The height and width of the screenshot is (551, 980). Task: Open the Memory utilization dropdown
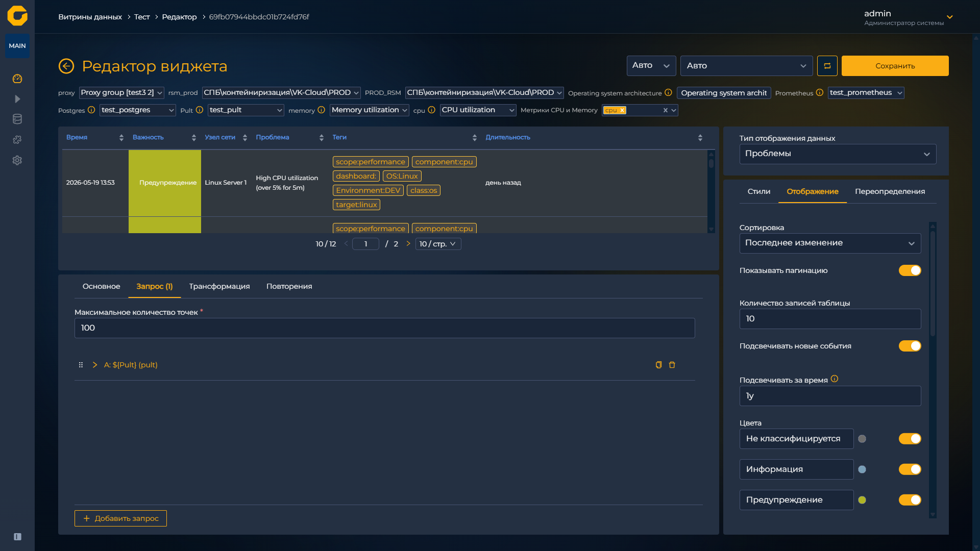[370, 110]
